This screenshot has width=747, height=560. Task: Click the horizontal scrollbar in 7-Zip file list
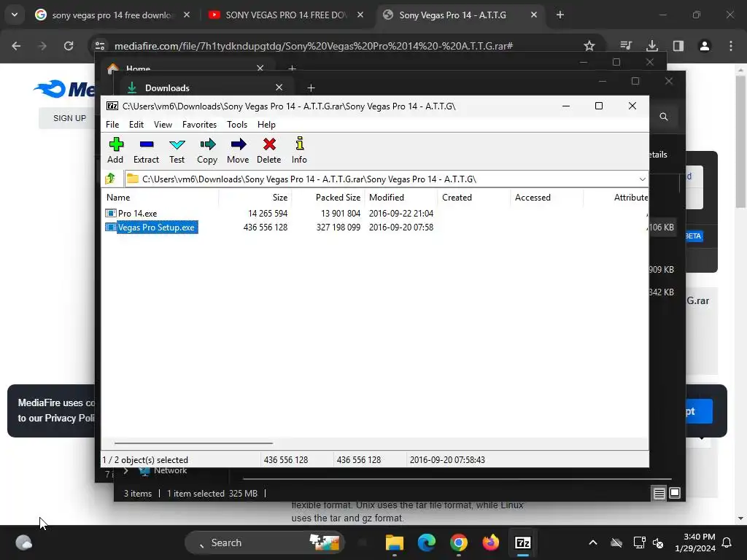tap(193, 443)
